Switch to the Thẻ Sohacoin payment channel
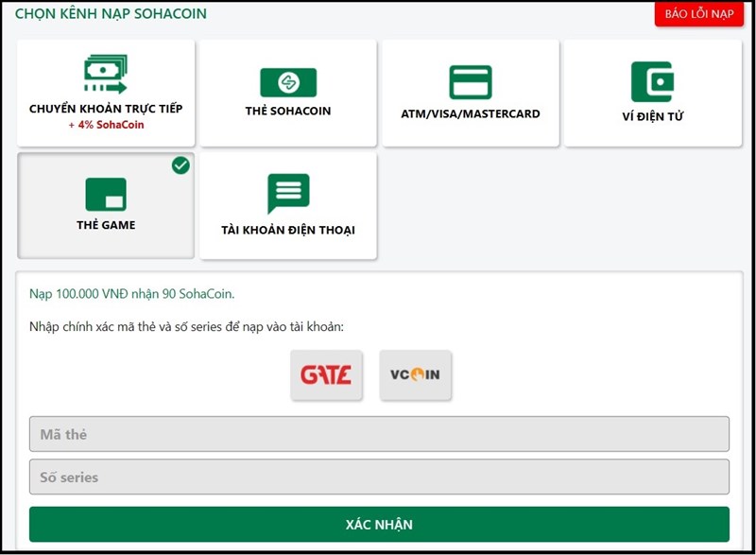Viewport: 756px width, 555px height. tap(290, 93)
